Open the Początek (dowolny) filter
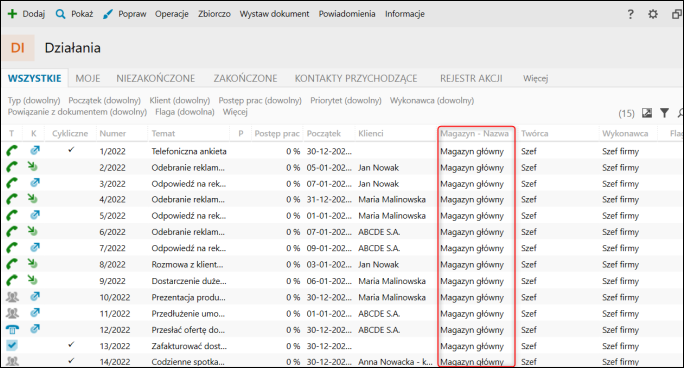Viewport: 684px width, 368px height. [105, 101]
